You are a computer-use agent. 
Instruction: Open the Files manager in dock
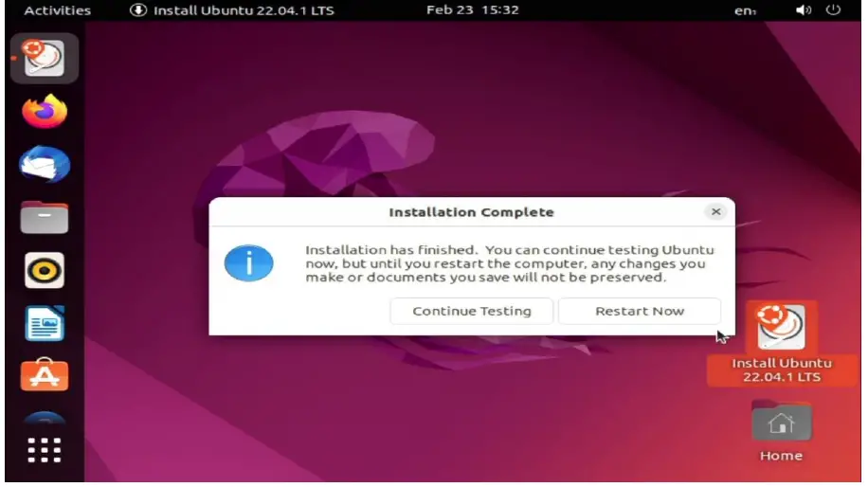pyautogui.click(x=45, y=218)
